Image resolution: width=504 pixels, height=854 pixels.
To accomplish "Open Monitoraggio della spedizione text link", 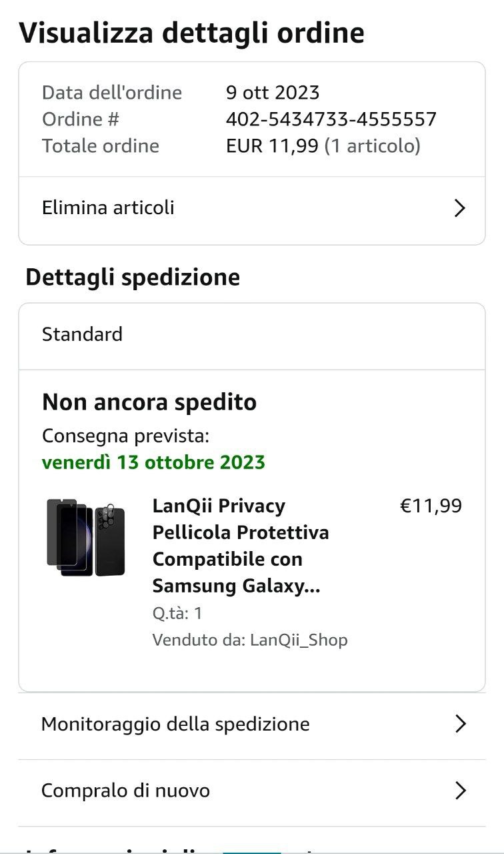I will (175, 724).
